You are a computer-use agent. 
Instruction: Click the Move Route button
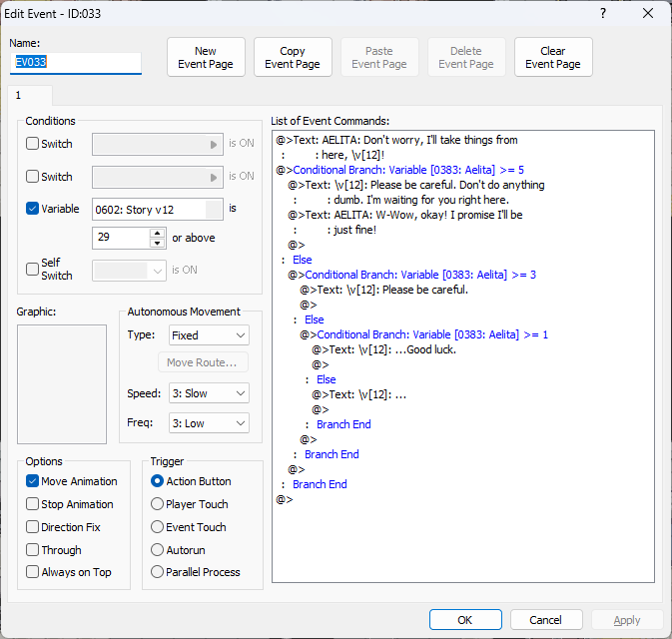203,362
